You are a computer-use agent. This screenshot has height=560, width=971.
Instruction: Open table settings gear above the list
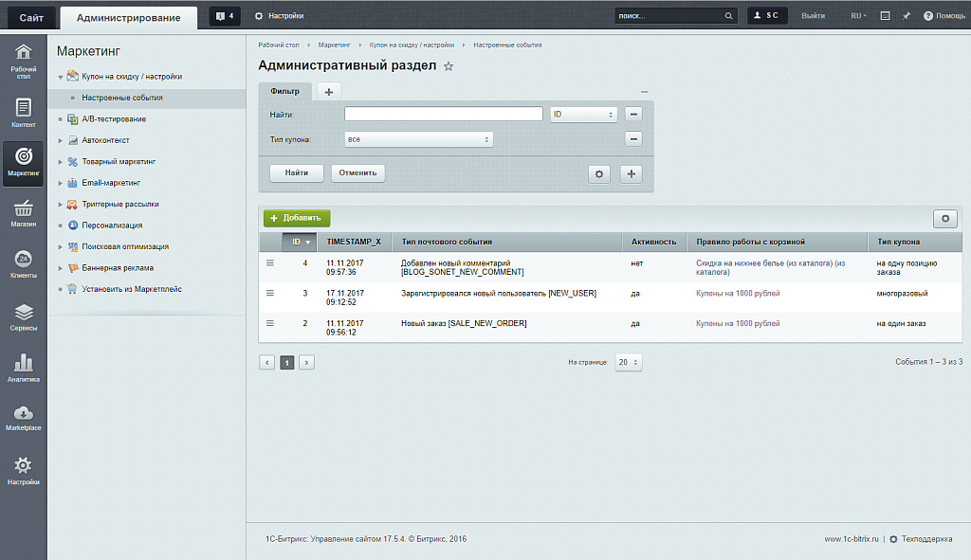[x=944, y=219]
